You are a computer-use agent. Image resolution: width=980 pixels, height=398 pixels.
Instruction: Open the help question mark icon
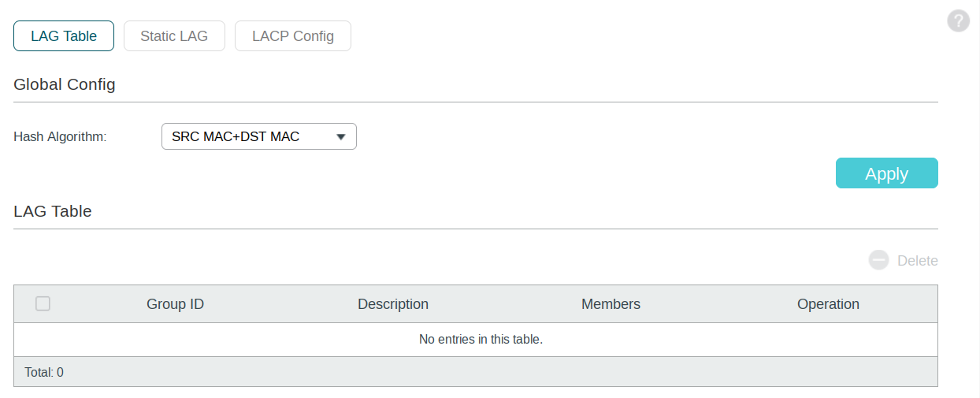[958, 21]
